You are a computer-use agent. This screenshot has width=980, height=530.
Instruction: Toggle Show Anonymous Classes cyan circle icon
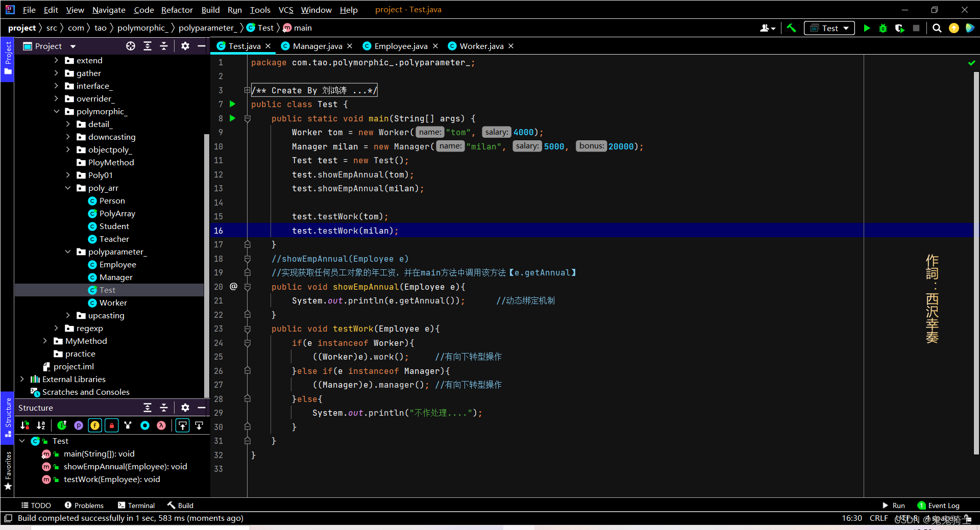(x=145, y=425)
